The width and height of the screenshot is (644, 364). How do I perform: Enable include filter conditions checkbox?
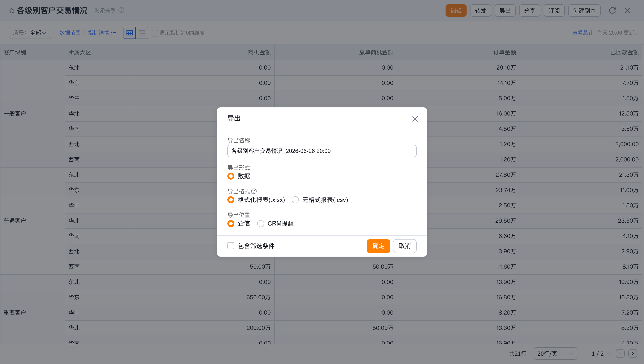pos(231,246)
